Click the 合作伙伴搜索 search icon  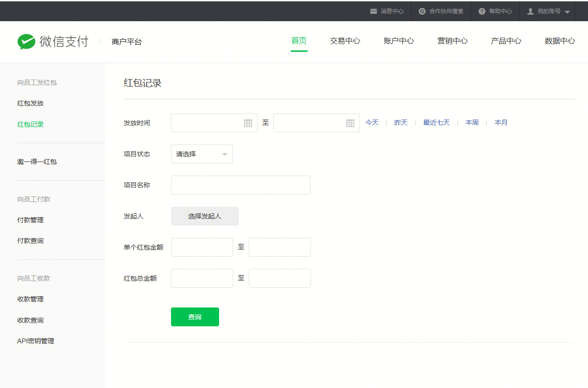422,11
